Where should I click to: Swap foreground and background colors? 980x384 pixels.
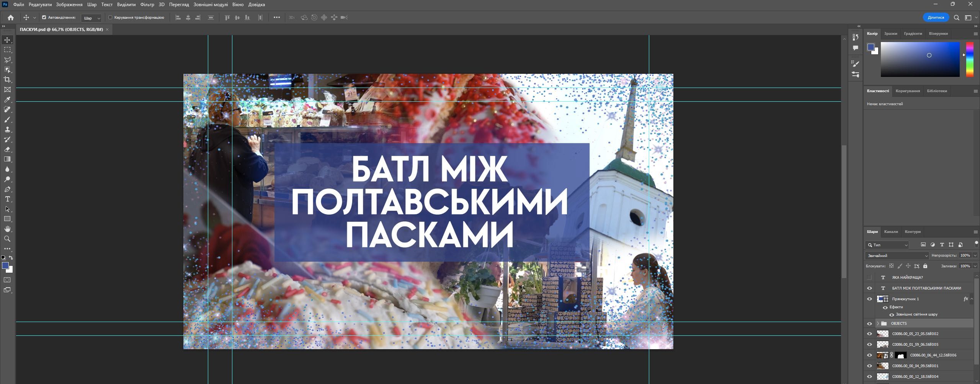[11, 258]
